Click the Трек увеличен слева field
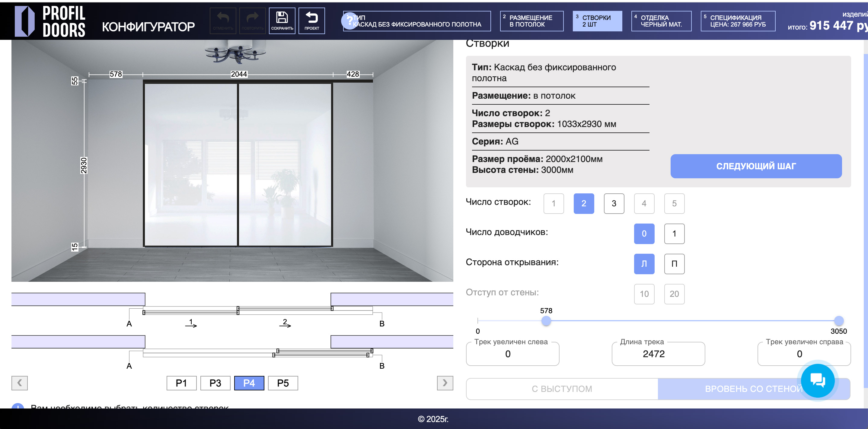 (512, 354)
